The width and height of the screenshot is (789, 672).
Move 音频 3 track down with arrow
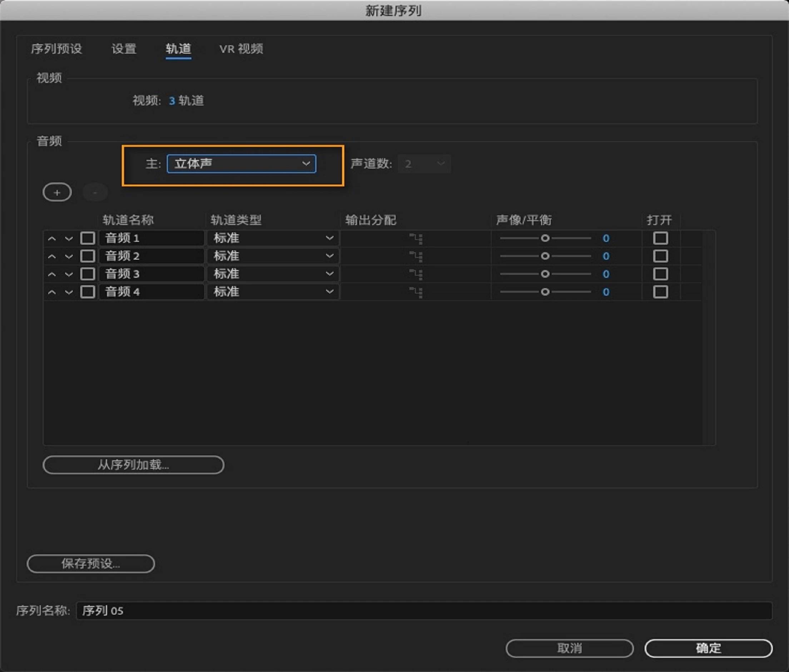tap(69, 274)
